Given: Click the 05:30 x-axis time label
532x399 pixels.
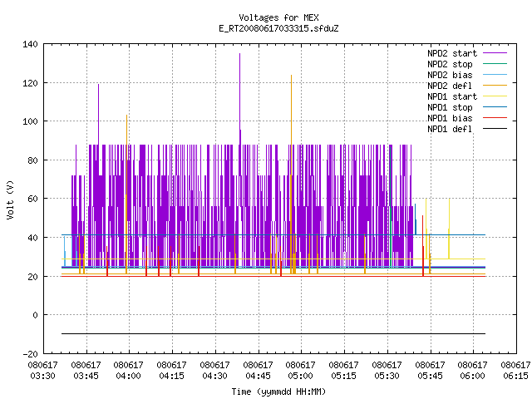Looking at the screenshot, I should coord(387,376).
